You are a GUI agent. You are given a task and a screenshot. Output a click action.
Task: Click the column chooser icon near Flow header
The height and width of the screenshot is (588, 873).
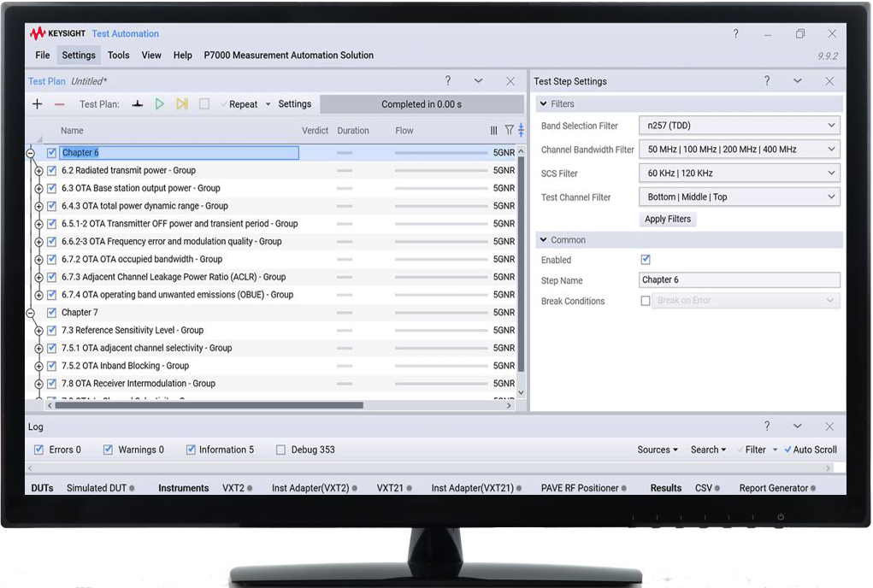point(493,130)
